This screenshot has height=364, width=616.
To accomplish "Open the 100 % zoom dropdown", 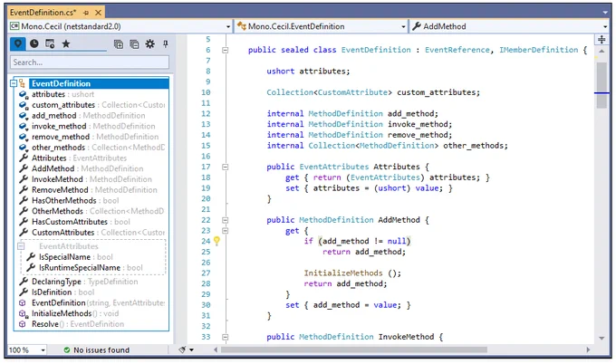I will [x=27, y=350].
